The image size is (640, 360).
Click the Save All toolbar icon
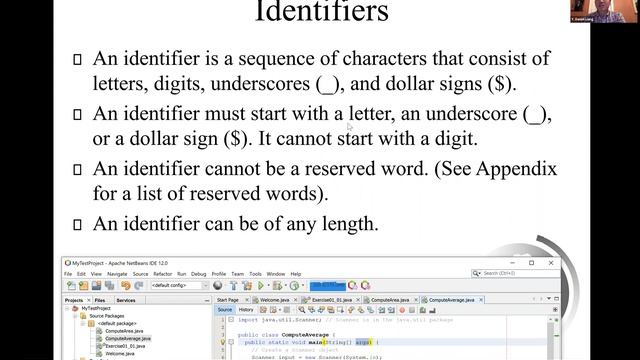tap(109, 285)
